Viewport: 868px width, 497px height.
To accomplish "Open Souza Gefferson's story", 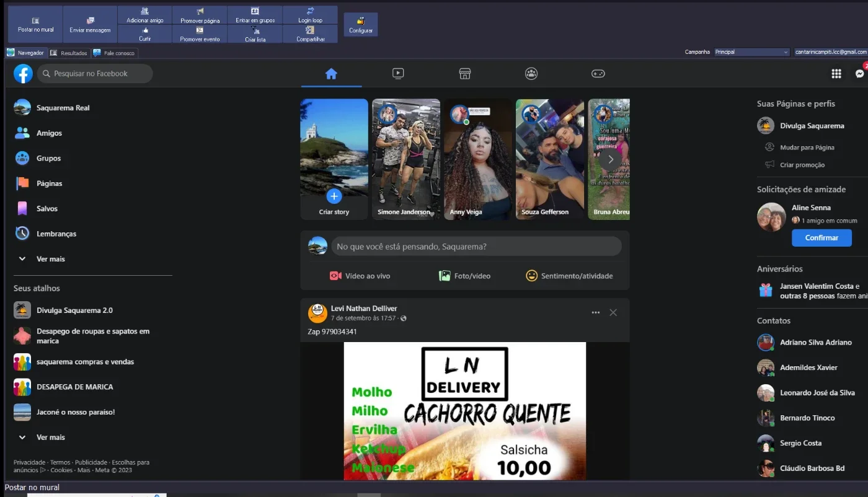I will click(x=550, y=159).
